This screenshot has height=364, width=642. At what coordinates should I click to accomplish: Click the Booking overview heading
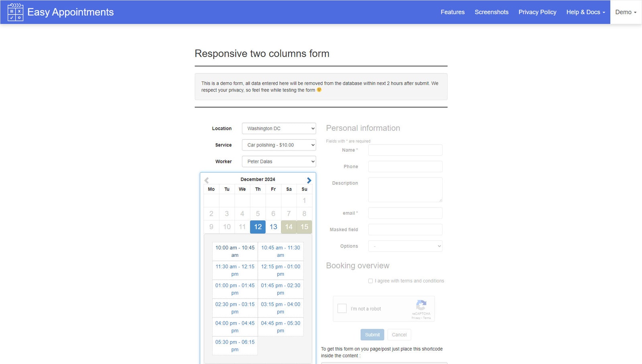click(358, 266)
